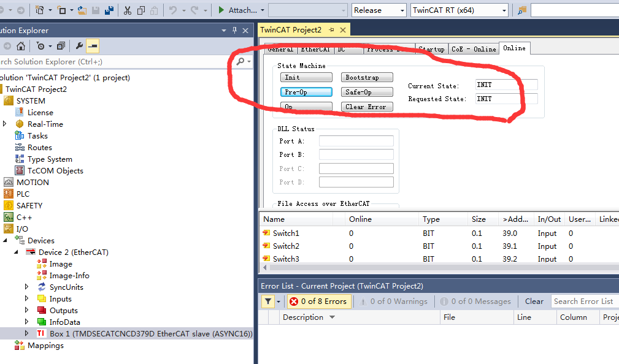Click the Pending Changes Filter clock icon
Image resolution: width=619 pixels, height=364 pixels.
40,46
